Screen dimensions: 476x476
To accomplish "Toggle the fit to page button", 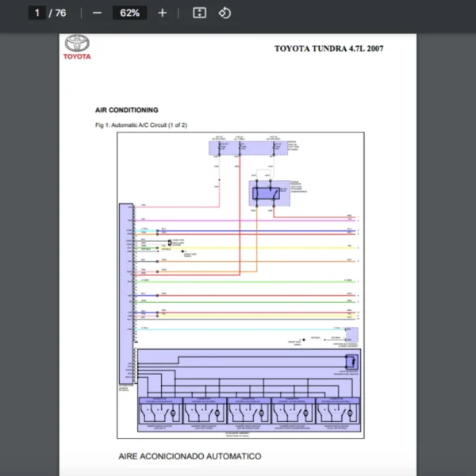I will tap(200, 13).
